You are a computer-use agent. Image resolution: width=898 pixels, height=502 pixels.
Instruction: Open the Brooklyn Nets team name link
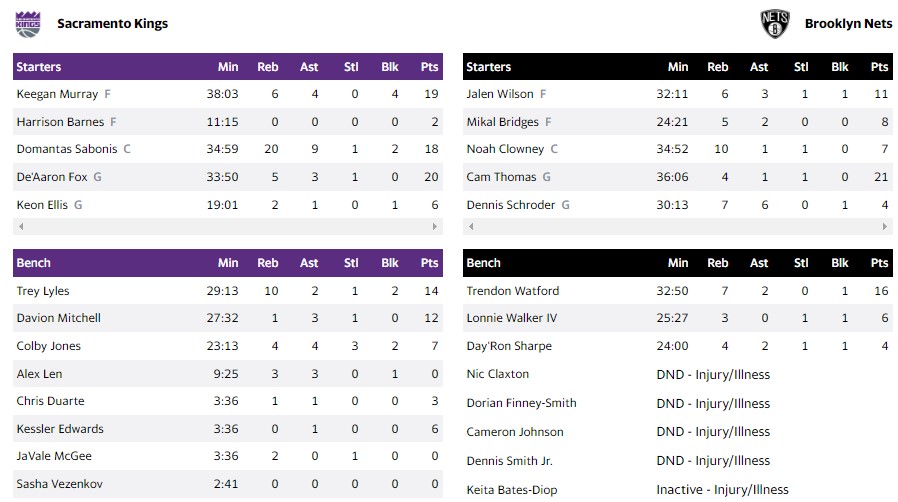tap(848, 23)
